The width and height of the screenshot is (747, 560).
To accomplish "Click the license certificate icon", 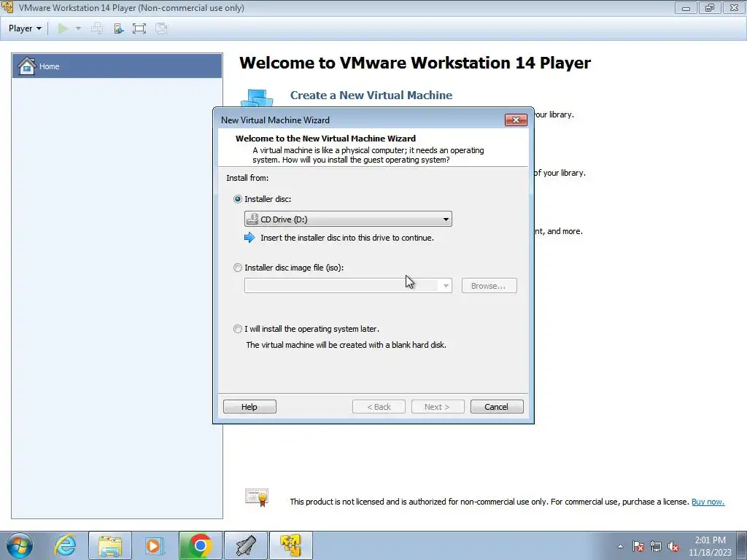I will (x=258, y=497).
